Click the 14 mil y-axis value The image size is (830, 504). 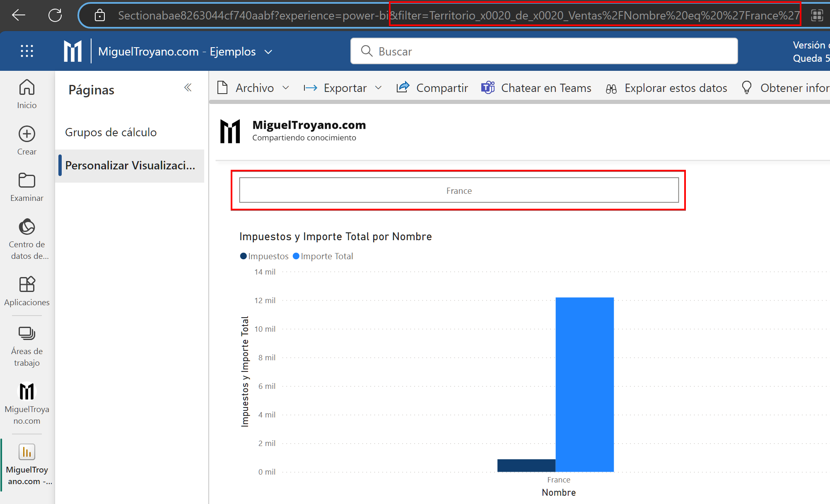coord(265,272)
